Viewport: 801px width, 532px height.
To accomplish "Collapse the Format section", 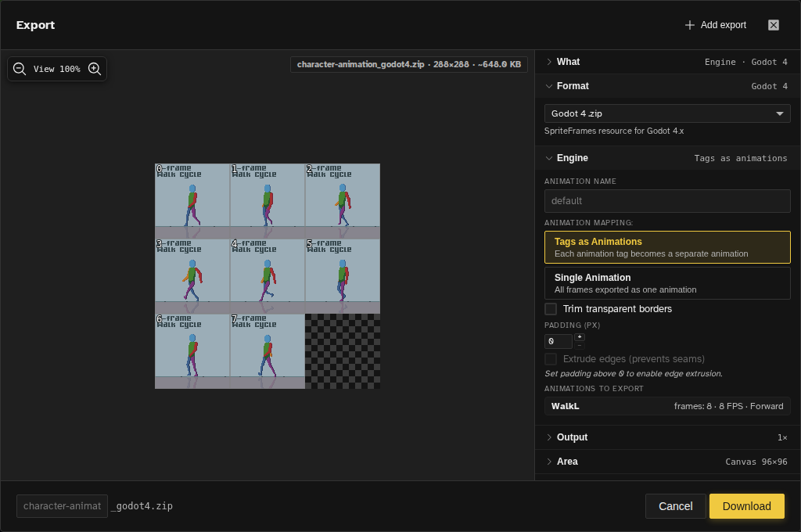I will click(667, 86).
